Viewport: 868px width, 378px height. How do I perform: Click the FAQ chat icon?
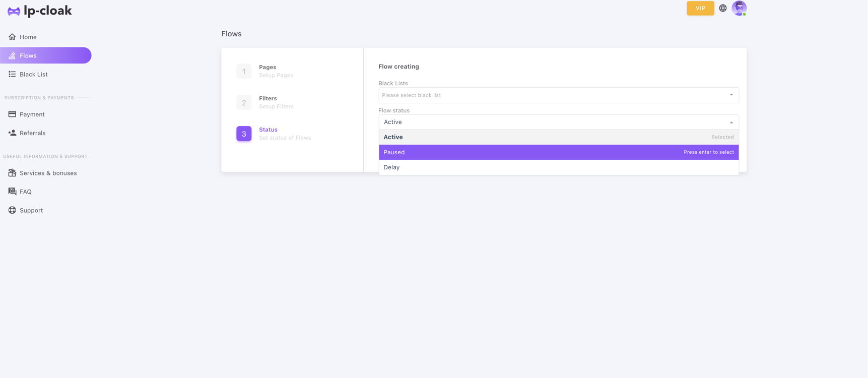tap(12, 192)
